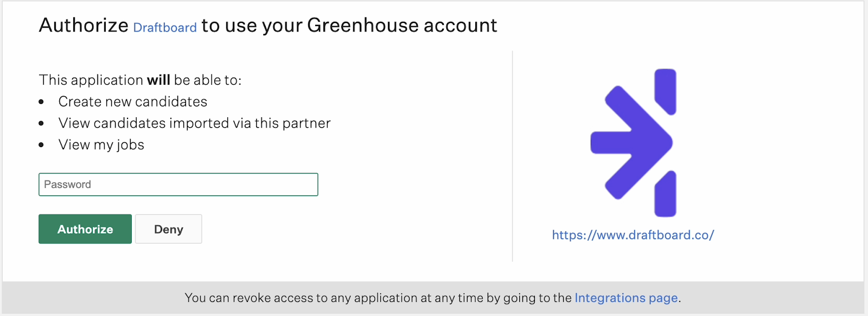Screen dimensions: 868x316
Task: Click the "This application" intro text
Action: click(91, 80)
